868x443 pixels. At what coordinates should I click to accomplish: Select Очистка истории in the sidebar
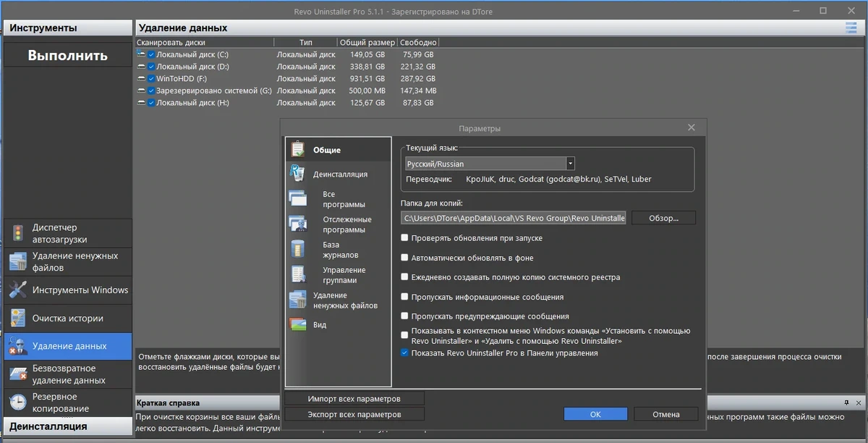click(x=68, y=318)
